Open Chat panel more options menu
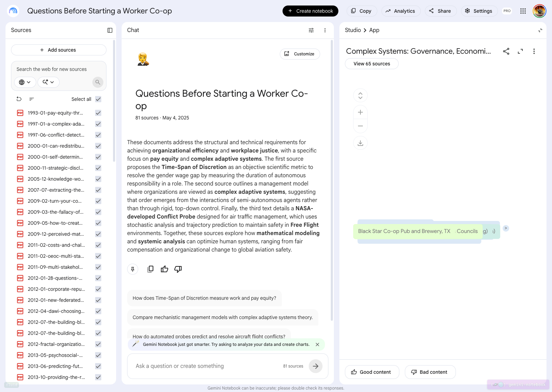Image resolution: width=552 pixels, height=392 pixels. (325, 30)
